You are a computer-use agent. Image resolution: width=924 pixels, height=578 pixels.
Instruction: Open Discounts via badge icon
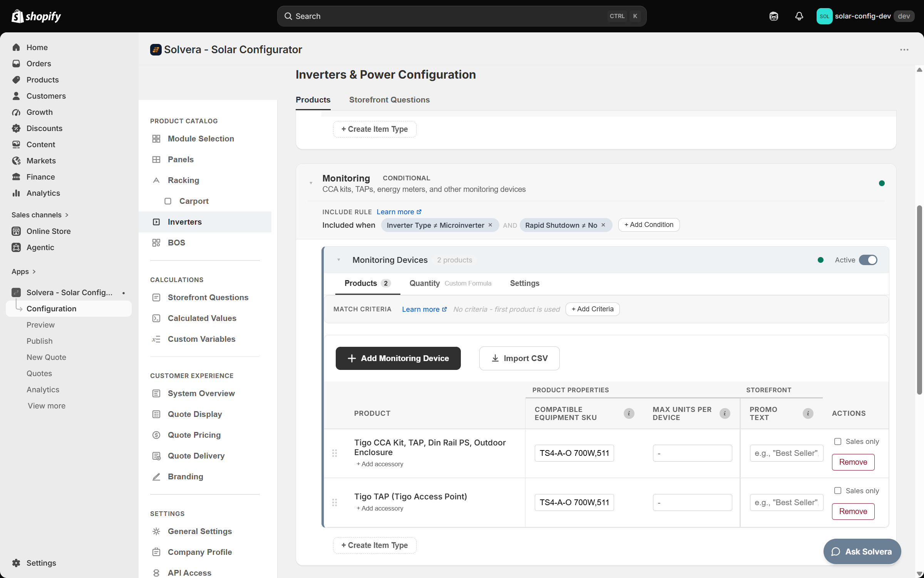click(x=16, y=128)
